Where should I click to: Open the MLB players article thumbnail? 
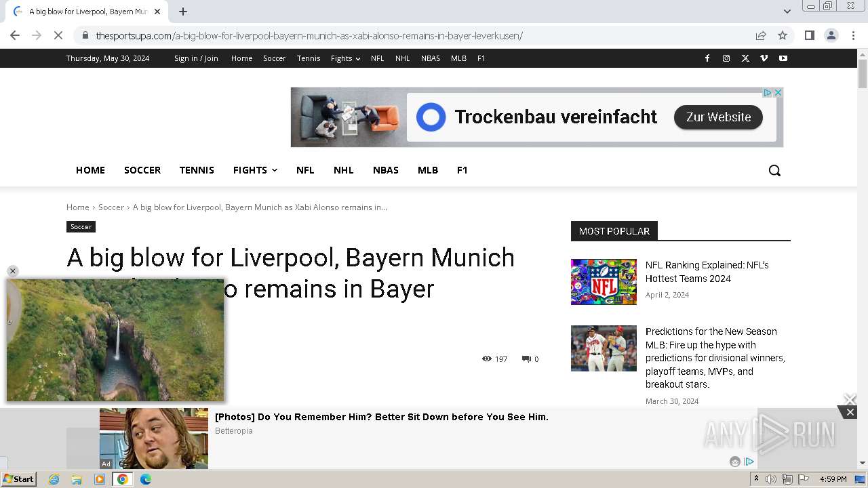(x=604, y=348)
